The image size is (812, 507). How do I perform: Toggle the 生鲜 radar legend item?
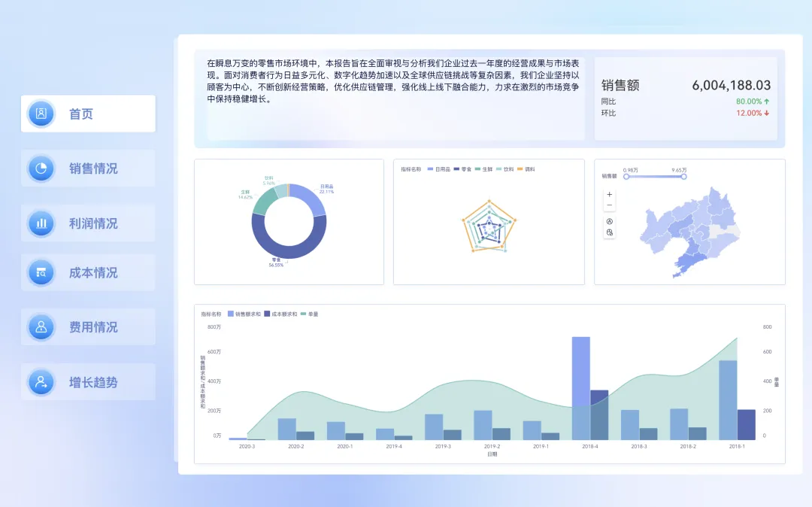click(483, 169)
